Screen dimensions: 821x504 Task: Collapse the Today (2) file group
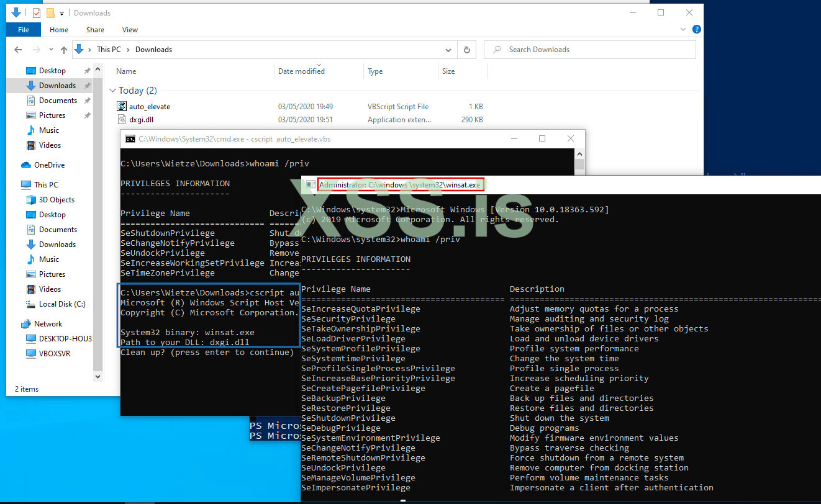[x=112, y=91]
